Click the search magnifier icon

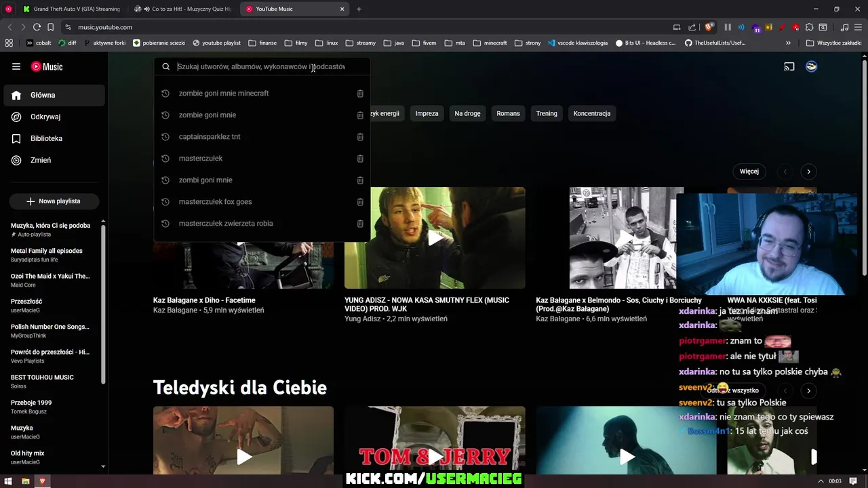tap(165, 66)
